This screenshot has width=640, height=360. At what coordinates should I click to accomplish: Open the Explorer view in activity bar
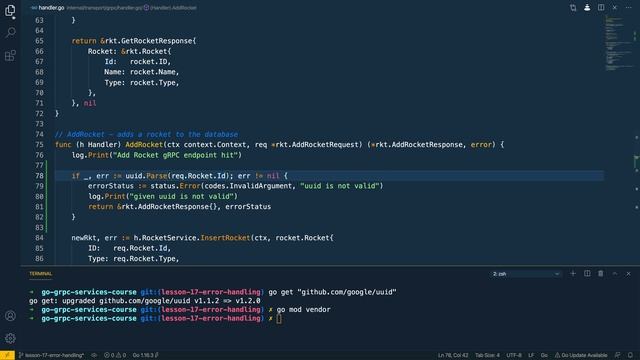[10, 10]
